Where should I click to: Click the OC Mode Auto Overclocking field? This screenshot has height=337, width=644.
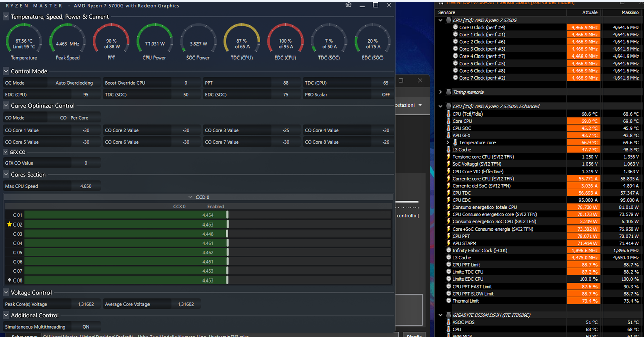pyautogui.click(x=74, y=83)
